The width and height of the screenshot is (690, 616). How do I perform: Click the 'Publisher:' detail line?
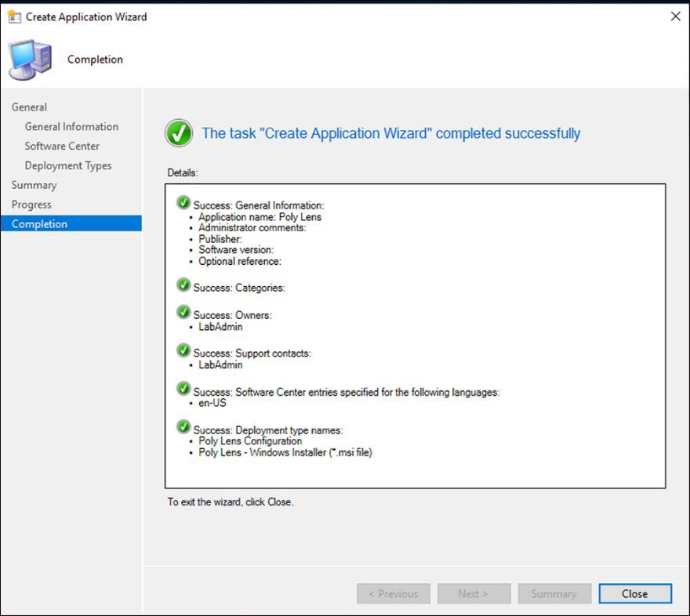point(220,239)
